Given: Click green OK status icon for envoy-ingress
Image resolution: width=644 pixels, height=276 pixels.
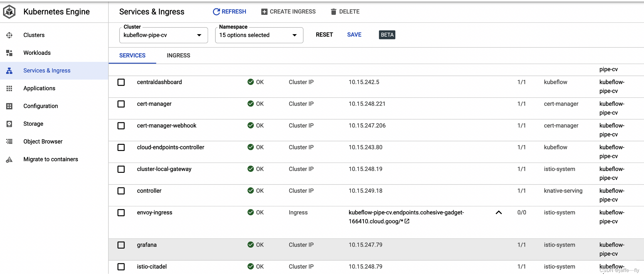Looking at the screenshot, I should [251, 212].
